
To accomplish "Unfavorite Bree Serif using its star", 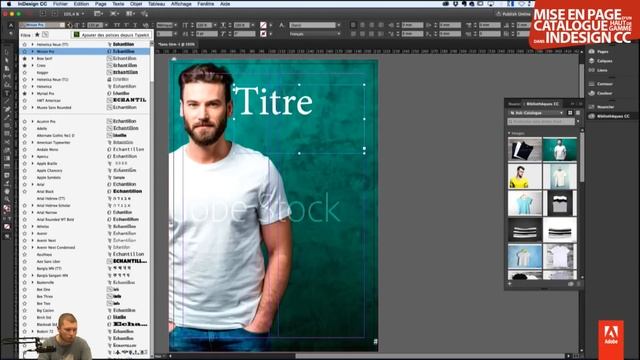I will [x=24, y=58].
